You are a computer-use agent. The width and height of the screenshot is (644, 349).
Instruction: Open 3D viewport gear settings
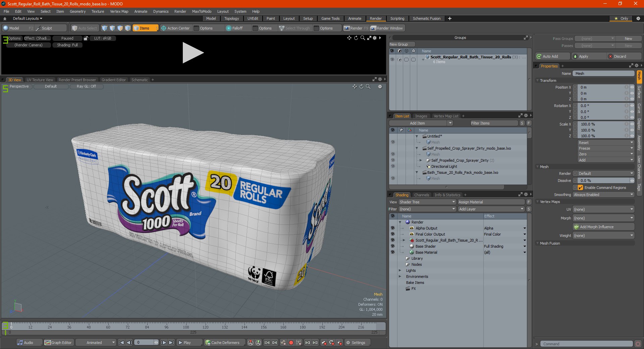(x=380, y=87)
